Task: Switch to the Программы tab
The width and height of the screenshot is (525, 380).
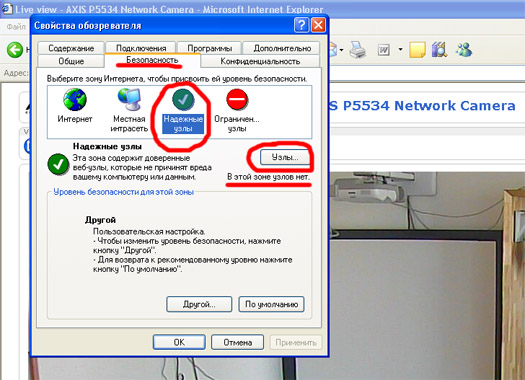Action: click(210, 48)
